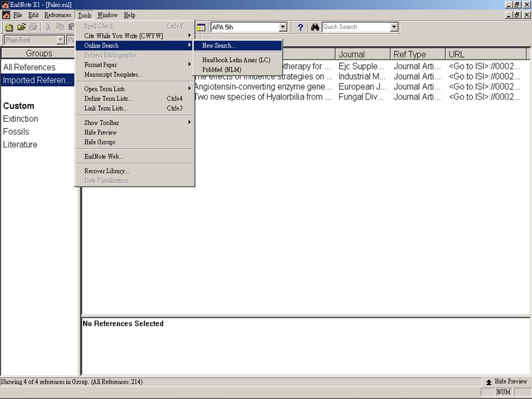532x399 pixels.
Task: Select the Angiotensin-converting enzyme gene reference
Action: [x=263, y=86]
